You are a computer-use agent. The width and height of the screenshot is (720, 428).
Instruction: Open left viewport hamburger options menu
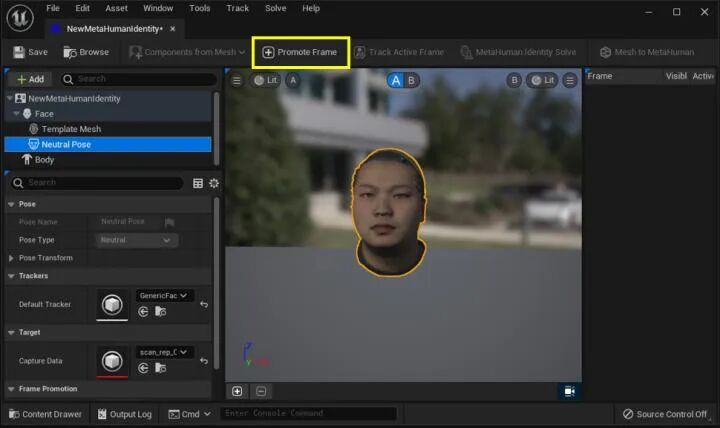tap(236, 81)
